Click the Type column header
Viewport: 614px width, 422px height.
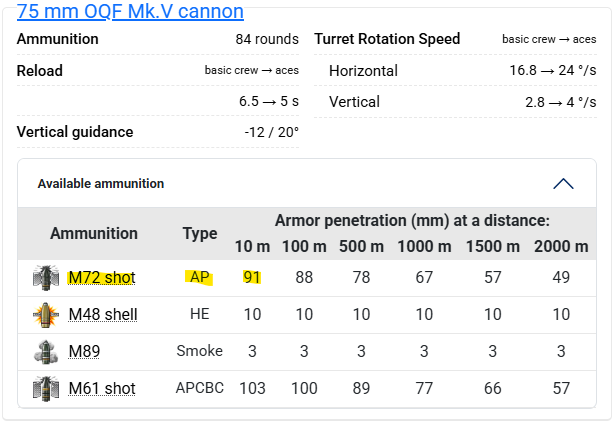199,233
